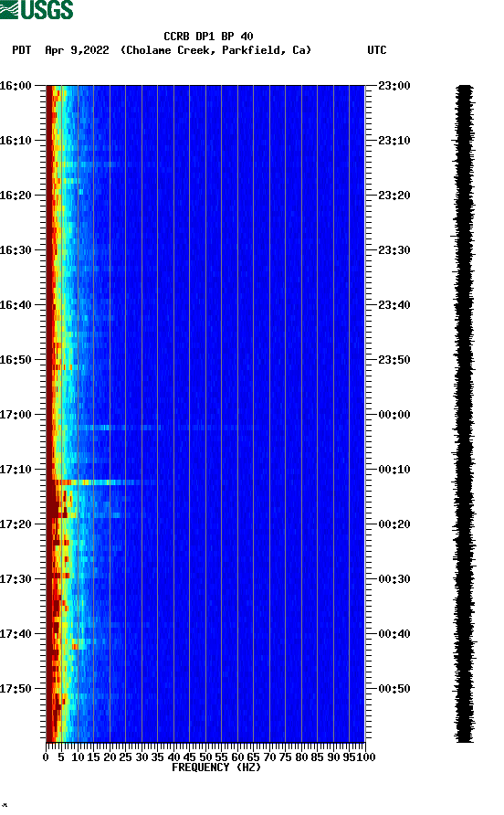Click the 16:20 PDT time label

click(16, 195)
